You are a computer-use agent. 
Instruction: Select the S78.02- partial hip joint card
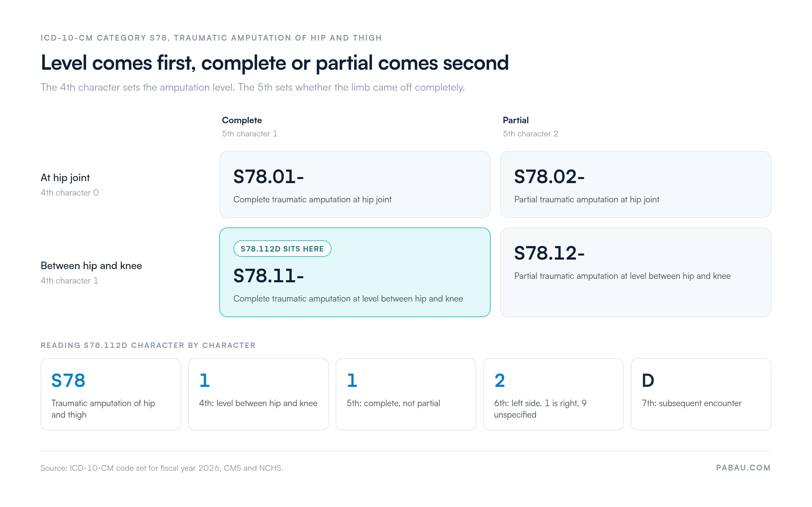pos(635,184)
